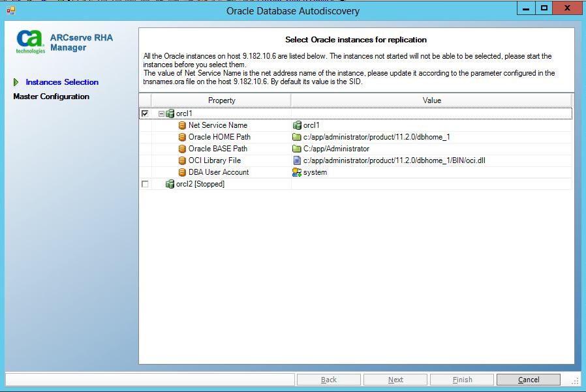Click the Oracle HOME Path property icon
The height and width of the screenshot is (392, 586).
point(182,137)
